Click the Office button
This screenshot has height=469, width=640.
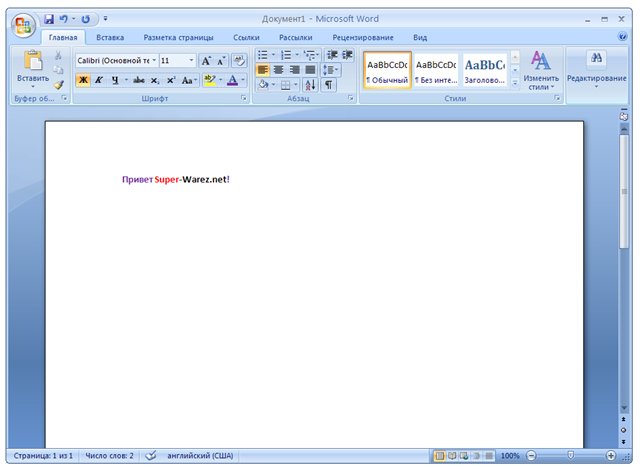click(x=22, y=24)
